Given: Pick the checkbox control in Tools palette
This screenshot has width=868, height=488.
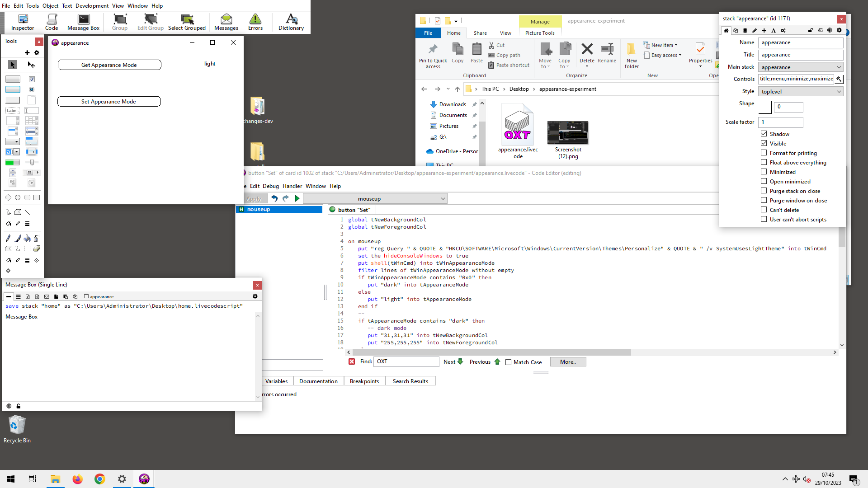Looking at the screenshot, I should 32,79.
